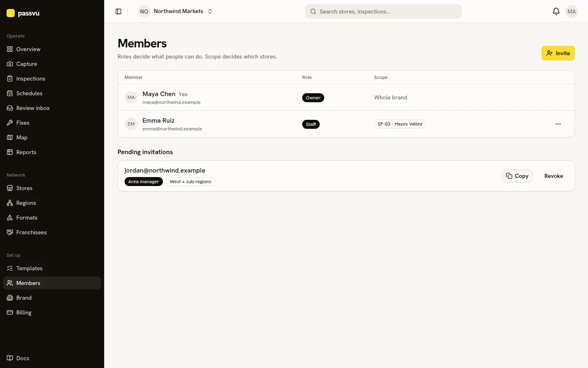Click the yellow Invite button
The image size is (588, 368).
coord(558,53)
